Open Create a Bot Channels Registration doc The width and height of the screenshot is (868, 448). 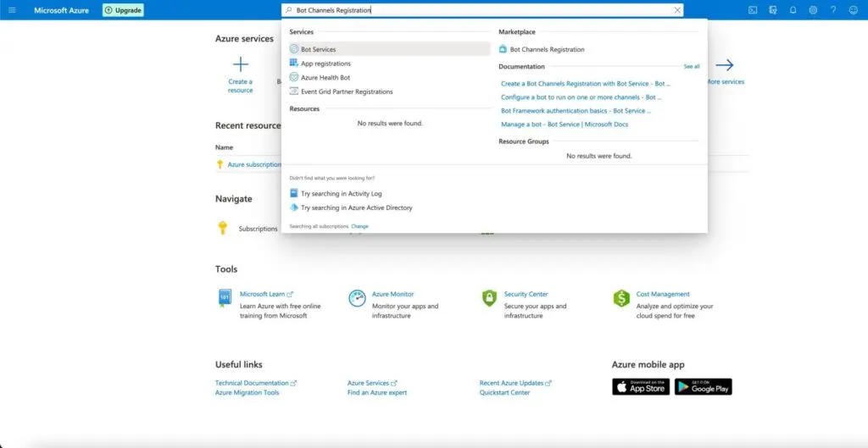585,84
